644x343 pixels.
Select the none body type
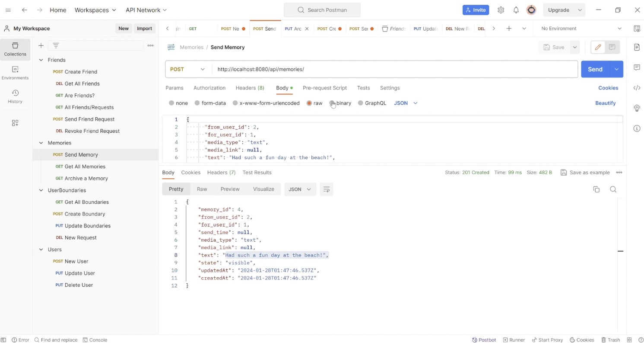[x=171, y=103]
